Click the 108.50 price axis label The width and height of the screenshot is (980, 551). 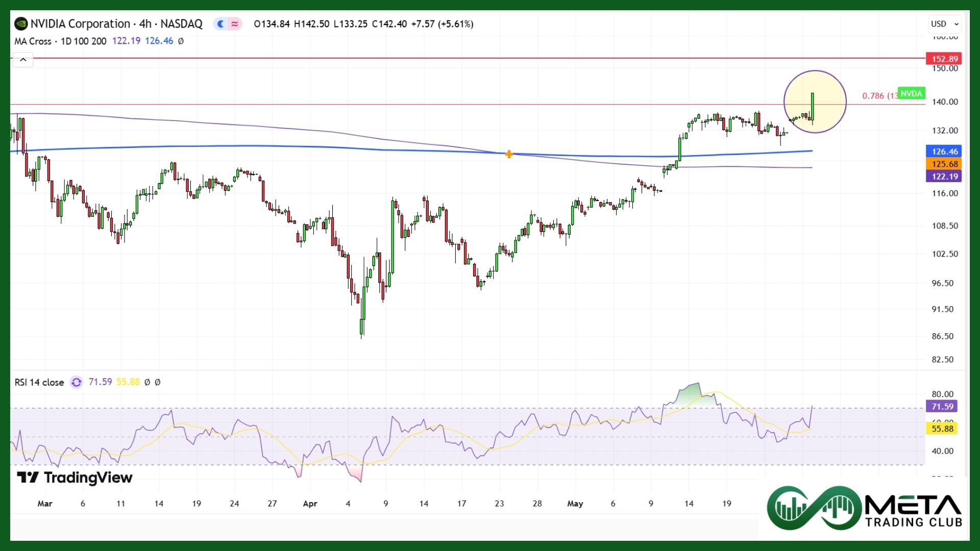(945, 226)
